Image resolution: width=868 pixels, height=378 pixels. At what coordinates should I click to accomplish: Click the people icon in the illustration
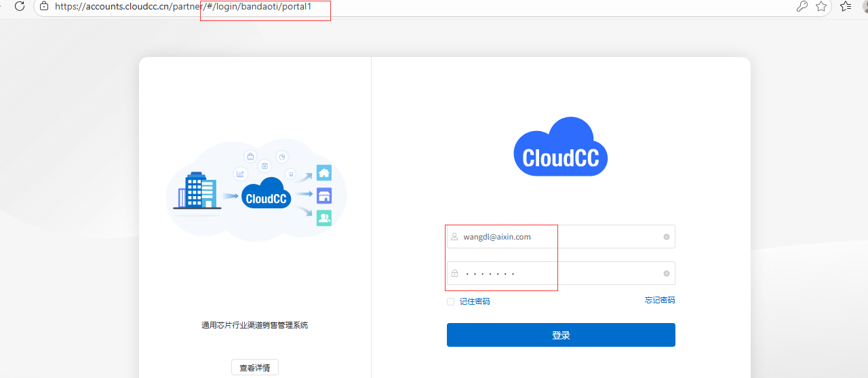(x=324, y=218)
